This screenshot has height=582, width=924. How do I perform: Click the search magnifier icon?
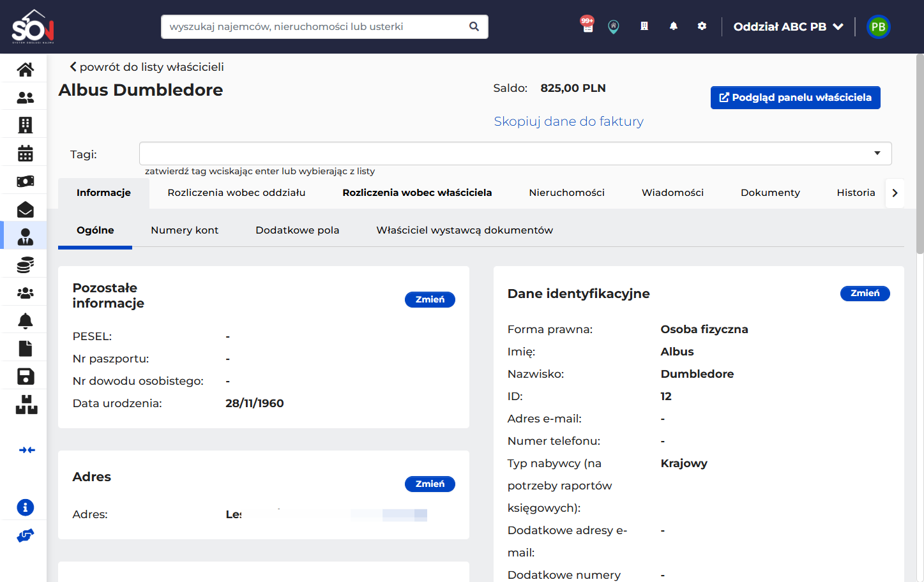[x=474, y=27]
